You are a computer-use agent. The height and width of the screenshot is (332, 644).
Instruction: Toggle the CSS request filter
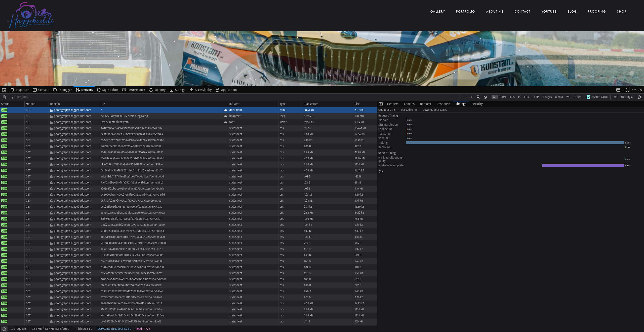(512, 97)
